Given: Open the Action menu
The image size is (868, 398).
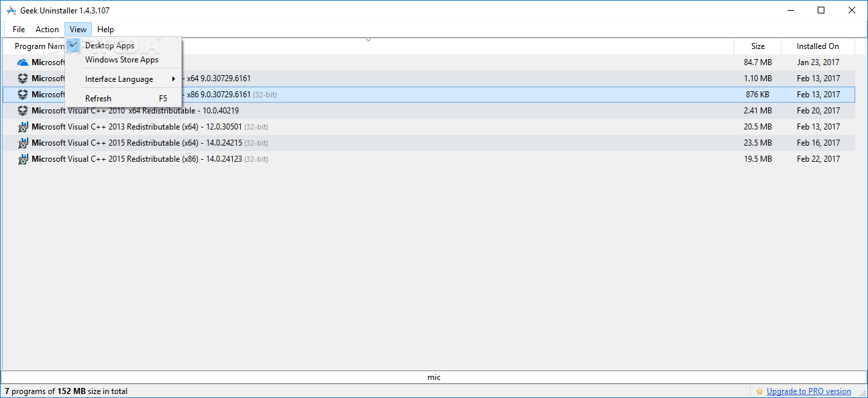Looking at the screenshot, I should tap(47, 30).
